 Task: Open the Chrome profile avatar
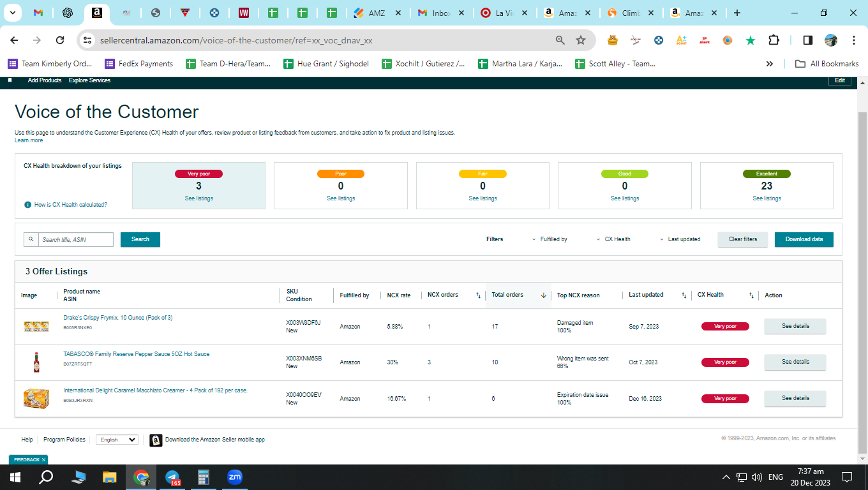(x=830, y=40)
